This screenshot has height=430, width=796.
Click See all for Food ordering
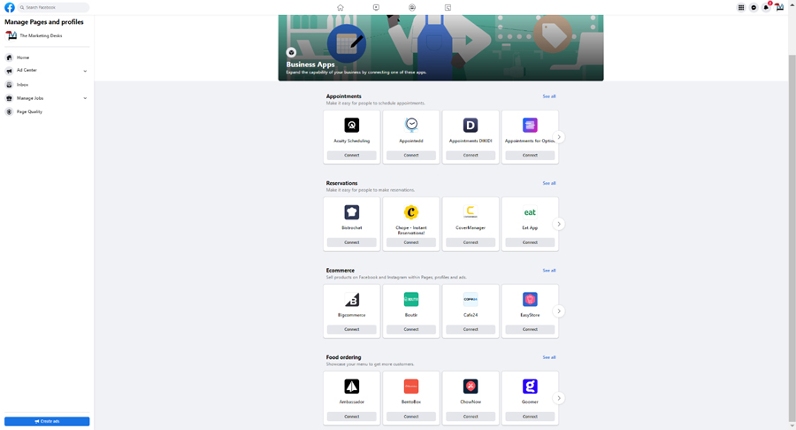point(549,357)
